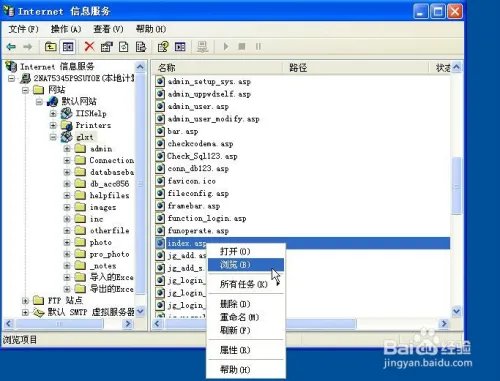Choose 浏览(B) from context menu
500x381 pixels.
tap(246, 265)
